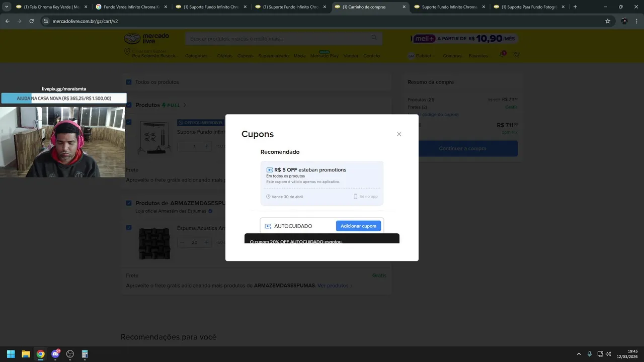This screenshot has width=644, height=362.
Task: Toggle the ARMAZEMDASESPUMAS group checkbox
Action: (129, 203)
